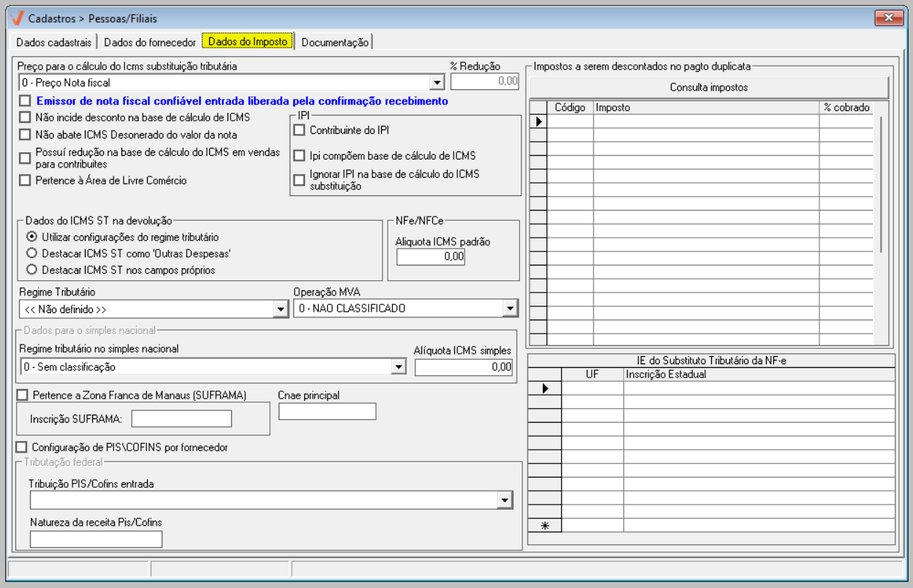Expand Tribuição PIS/Cofins entrada dropdown

coord(504,500)
